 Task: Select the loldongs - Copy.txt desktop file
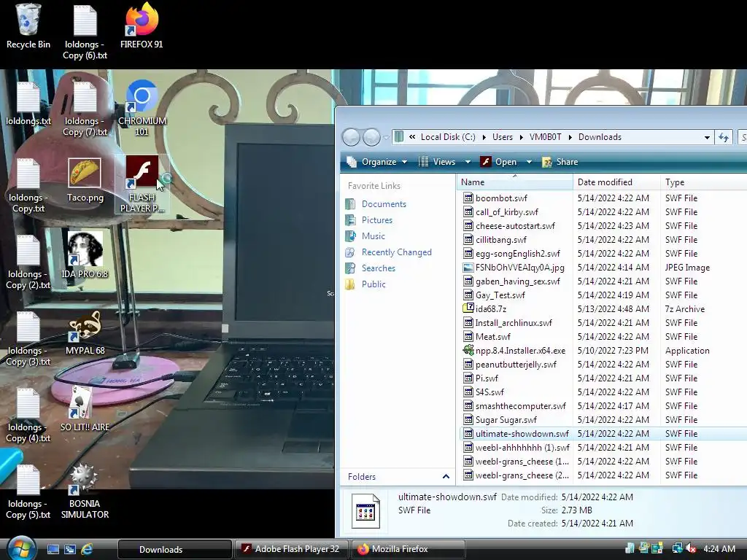(28, 185)
